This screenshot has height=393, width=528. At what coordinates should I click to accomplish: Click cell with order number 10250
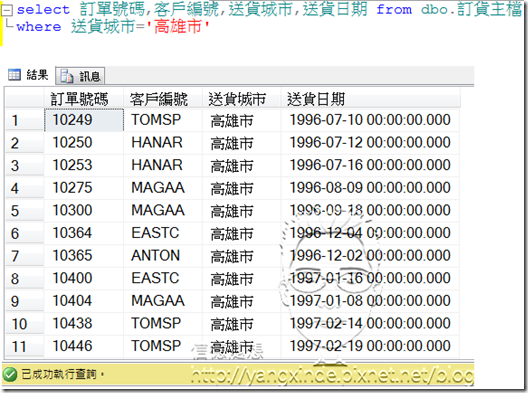click(x=84, y=142)
